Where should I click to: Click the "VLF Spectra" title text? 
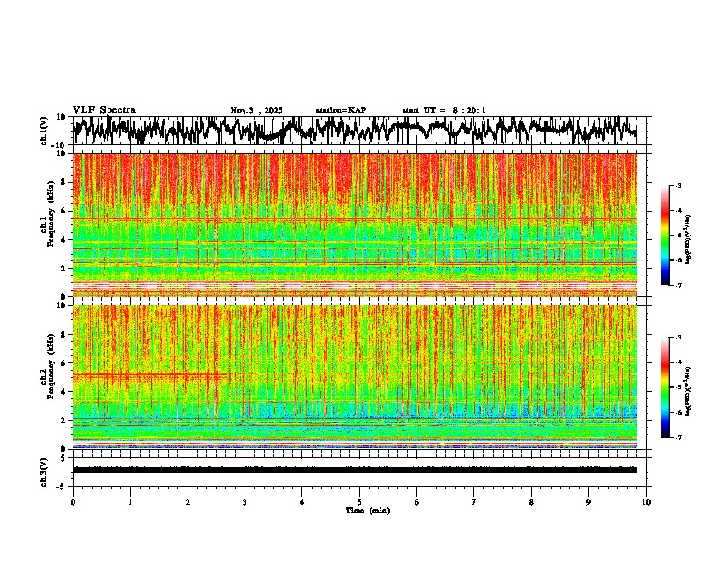point(104,109)
